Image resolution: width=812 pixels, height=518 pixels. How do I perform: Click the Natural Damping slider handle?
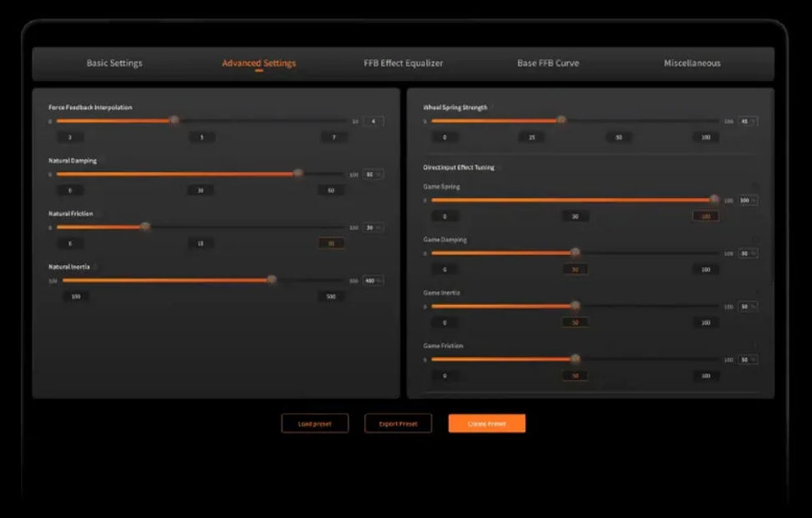pyautogui.click(x=298, y=174)
